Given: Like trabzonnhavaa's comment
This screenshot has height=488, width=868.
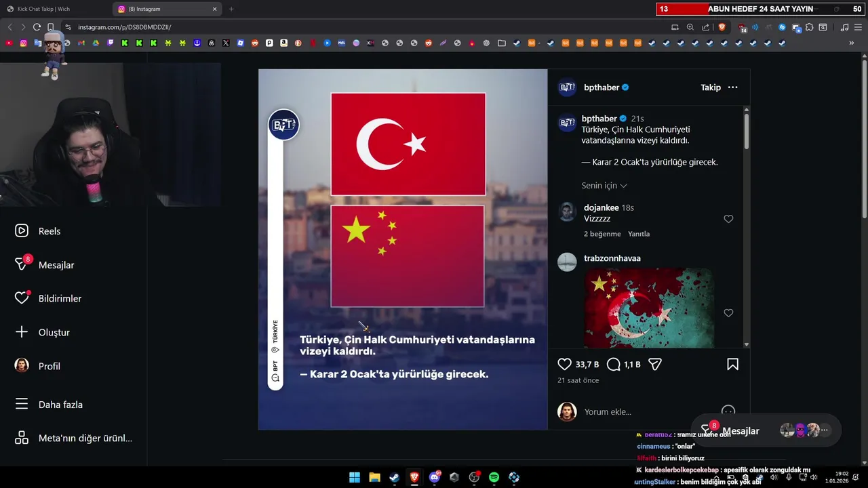Looking at the screenshot, I should (728, 313).
